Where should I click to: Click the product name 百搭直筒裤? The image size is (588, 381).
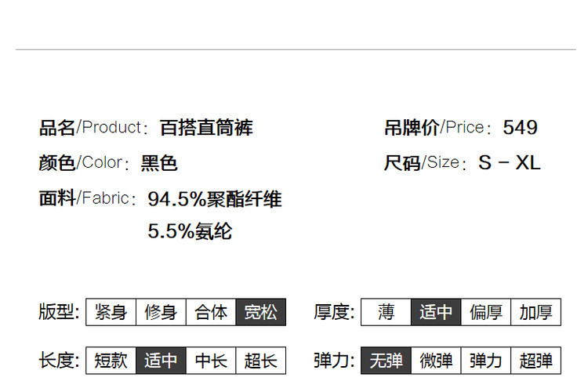206,127
